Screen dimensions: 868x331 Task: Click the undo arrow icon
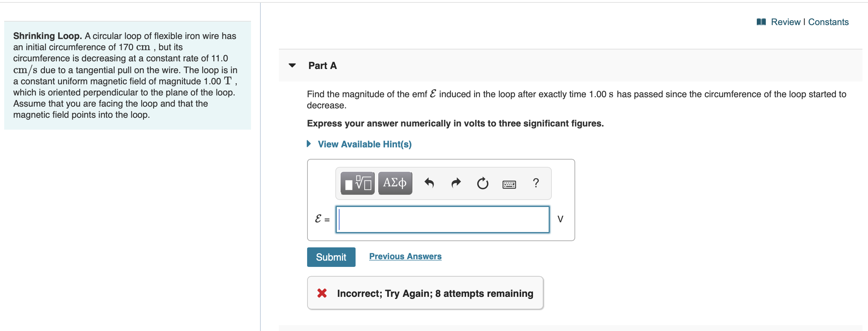[429, 183]
